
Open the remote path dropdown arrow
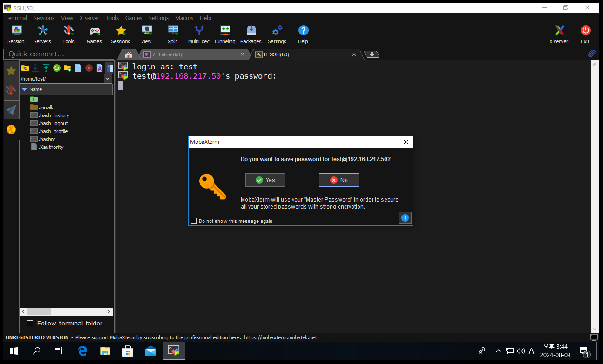(x=108, y=79)
